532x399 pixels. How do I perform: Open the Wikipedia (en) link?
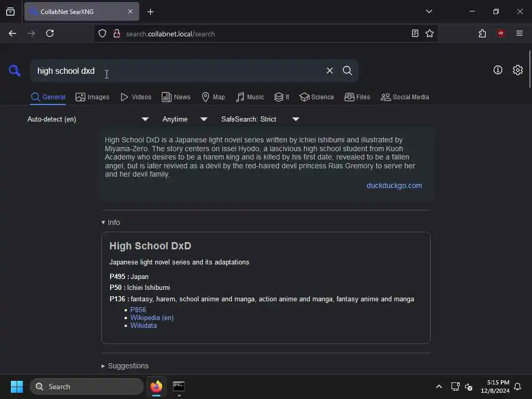[152, 317]
